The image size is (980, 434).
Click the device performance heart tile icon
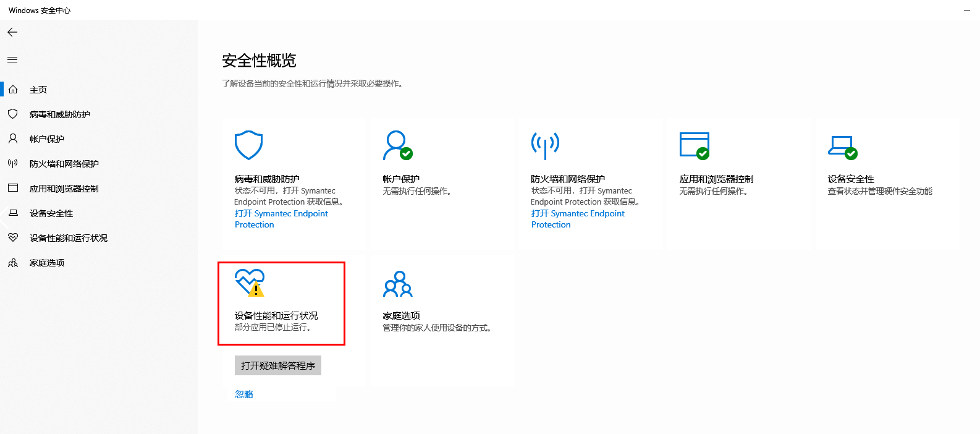pos(250,283)
